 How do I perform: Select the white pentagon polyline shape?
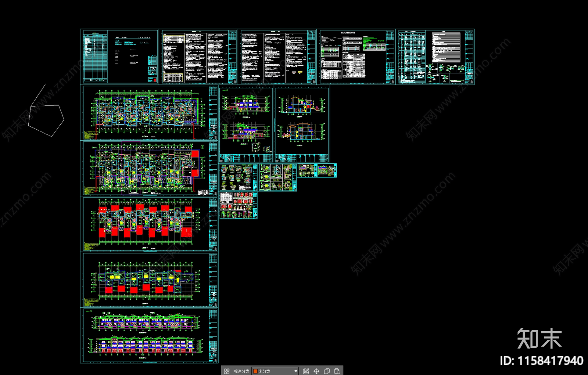tap(46, 111)
